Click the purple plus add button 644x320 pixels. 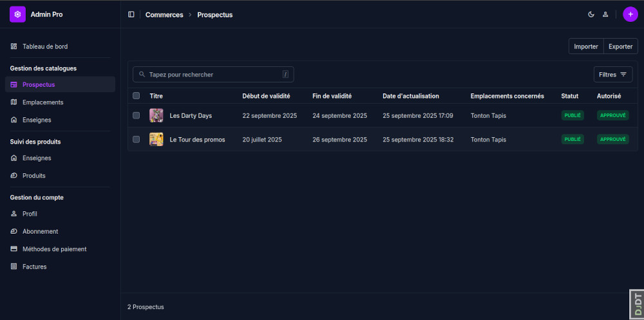630,14
